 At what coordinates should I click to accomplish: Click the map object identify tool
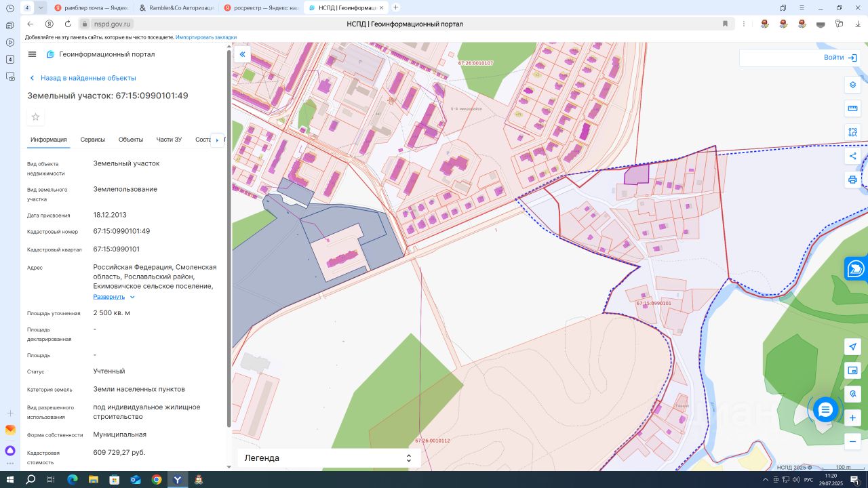[x=852, y=394]
